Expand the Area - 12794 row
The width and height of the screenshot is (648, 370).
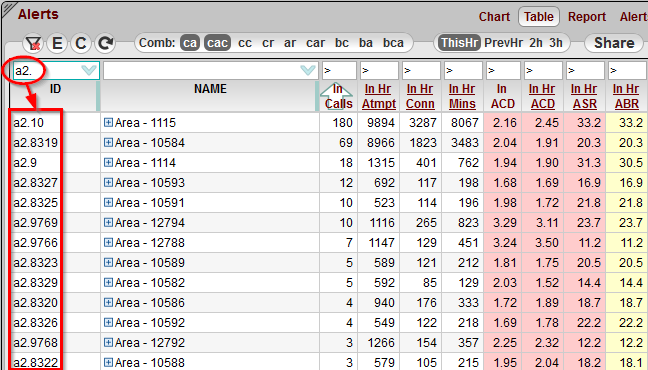pyautogui.click(x=108, y=222)
